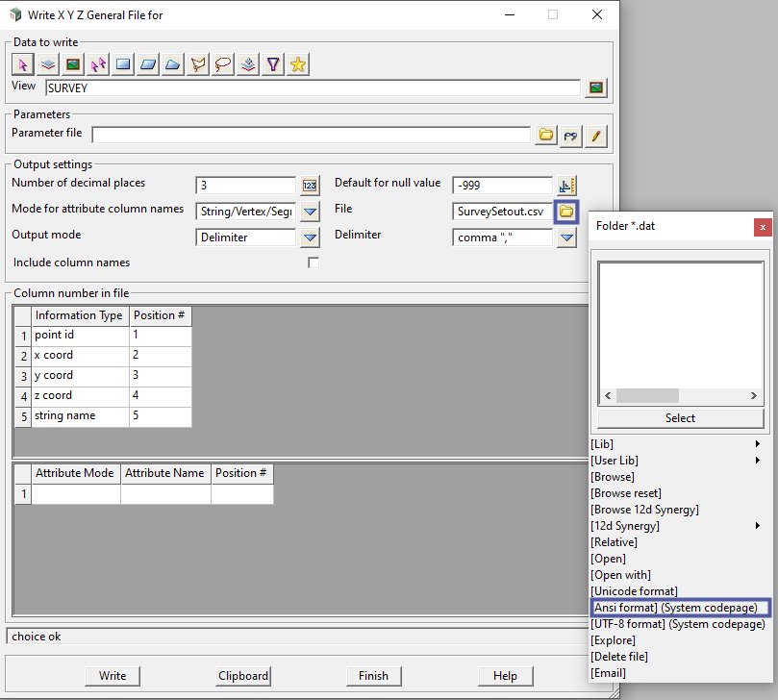Click the yellow star favorites icon
The image size is (778, 700).
coord(298,64)
